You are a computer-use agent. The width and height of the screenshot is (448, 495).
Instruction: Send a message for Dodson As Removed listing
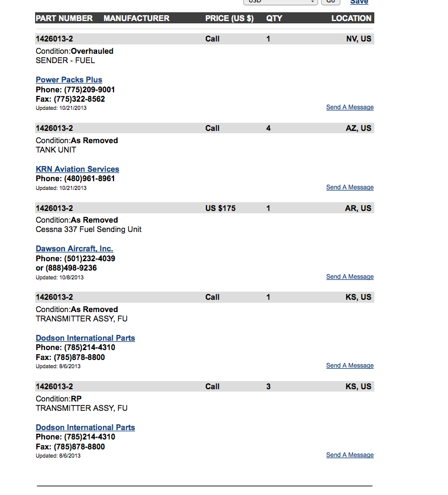point(350,366)
